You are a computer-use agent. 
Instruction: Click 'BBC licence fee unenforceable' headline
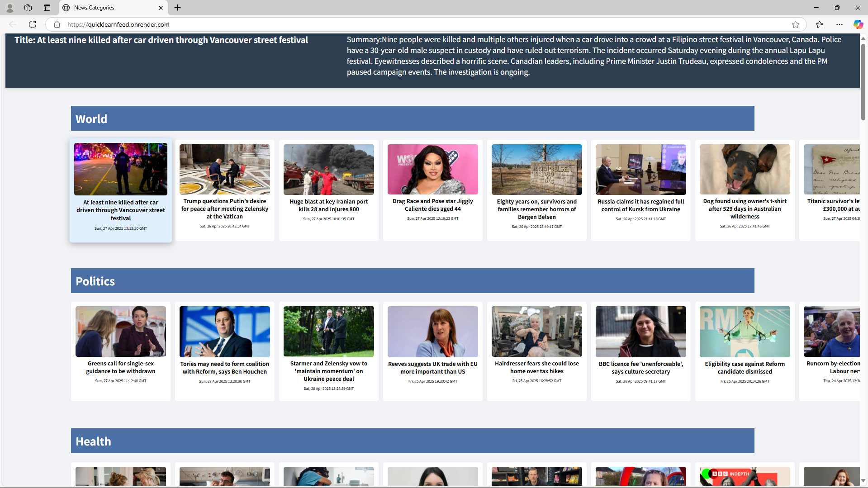[x=641, y=368]
